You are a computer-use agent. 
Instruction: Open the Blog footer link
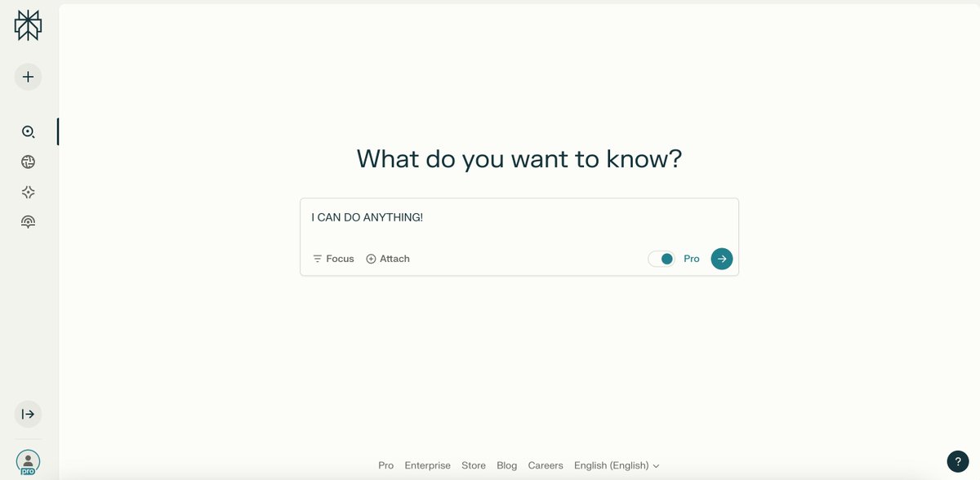[507, 465]
